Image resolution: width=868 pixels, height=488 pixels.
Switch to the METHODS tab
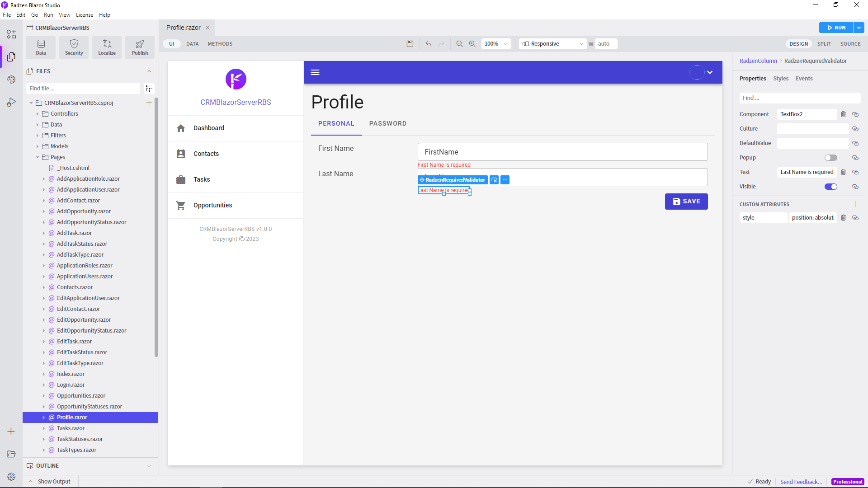click(220, 44)
